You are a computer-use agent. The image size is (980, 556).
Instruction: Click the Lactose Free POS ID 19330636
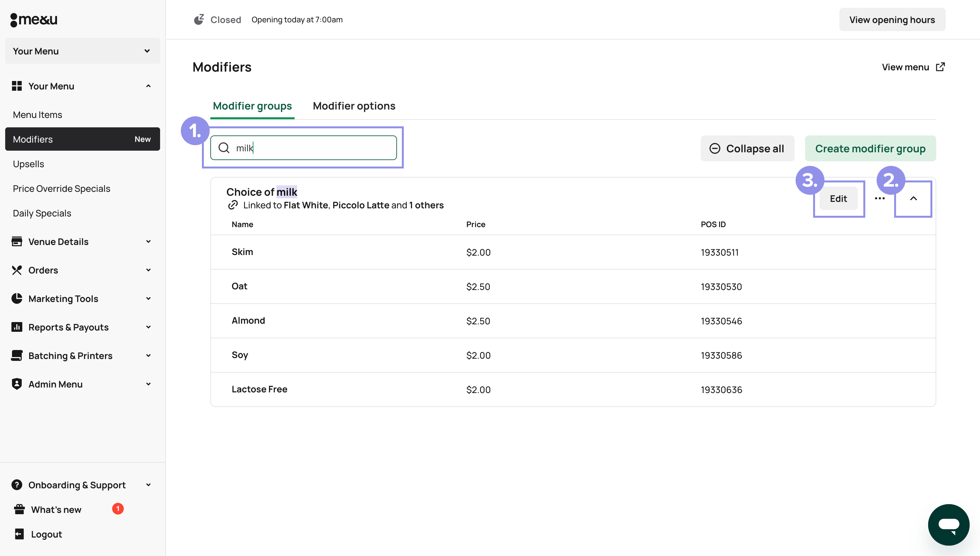point(721,390)
